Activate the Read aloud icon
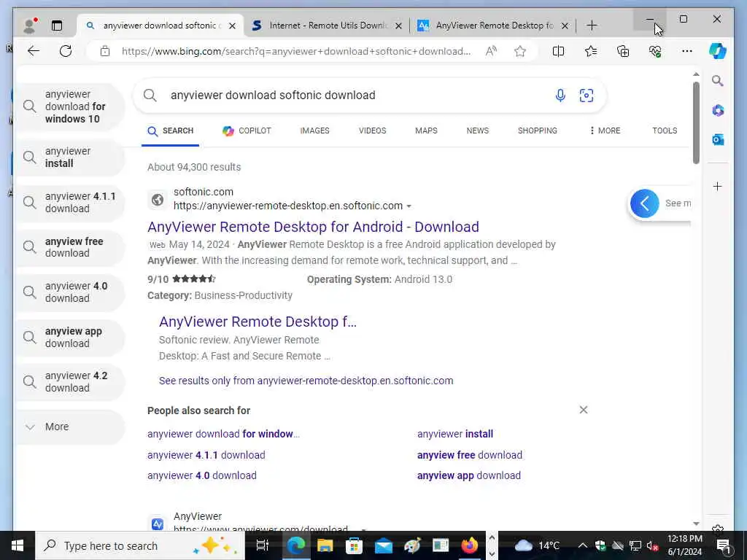 click(491, 51)
